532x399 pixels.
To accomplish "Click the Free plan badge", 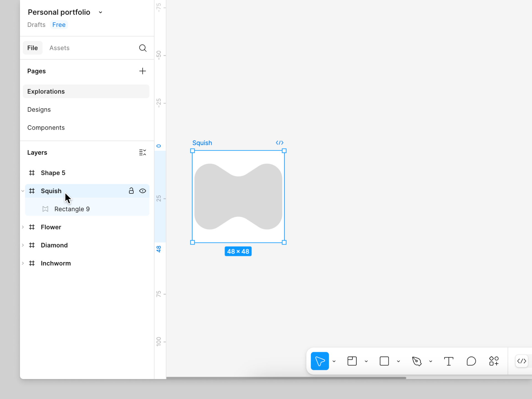I will pyautogui.click(x=59, y=25).
